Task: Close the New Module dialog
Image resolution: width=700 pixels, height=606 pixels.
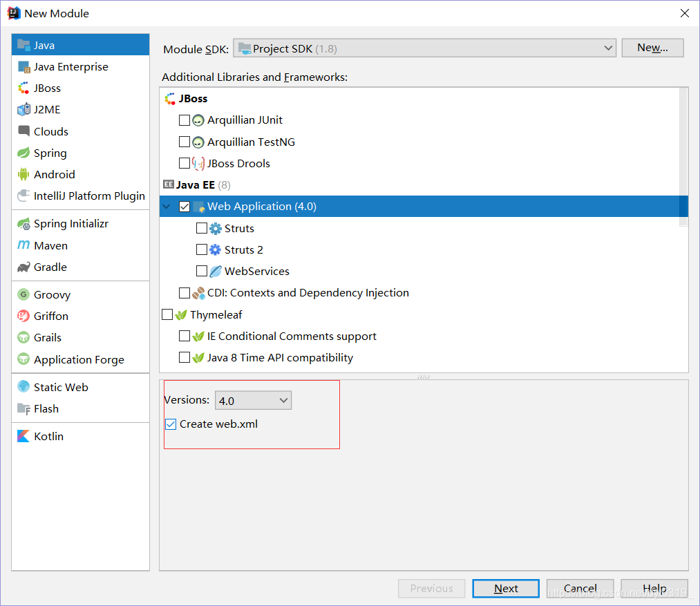Action: point(684,13)
